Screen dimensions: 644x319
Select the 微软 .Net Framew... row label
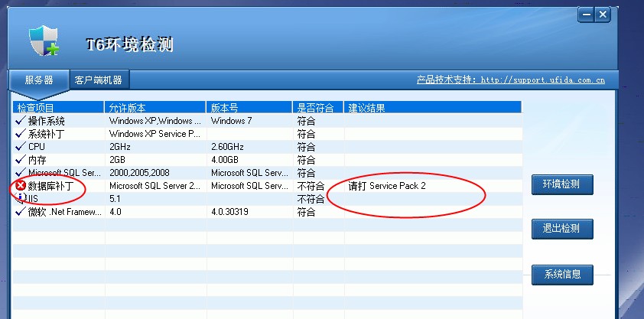64,212
